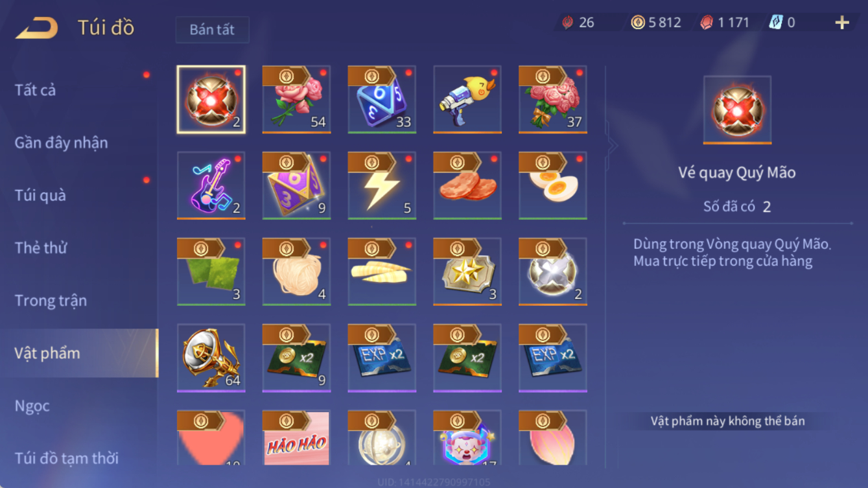Go back using the golden return arrow
Image resolution: width=868 pixels, height=488 pixels.
(37, 28)
